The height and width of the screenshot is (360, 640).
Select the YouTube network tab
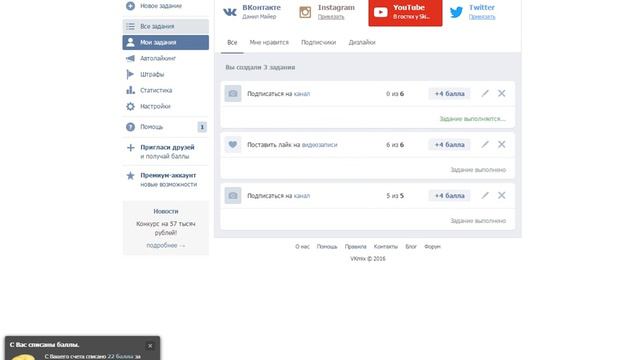point(405,12)
